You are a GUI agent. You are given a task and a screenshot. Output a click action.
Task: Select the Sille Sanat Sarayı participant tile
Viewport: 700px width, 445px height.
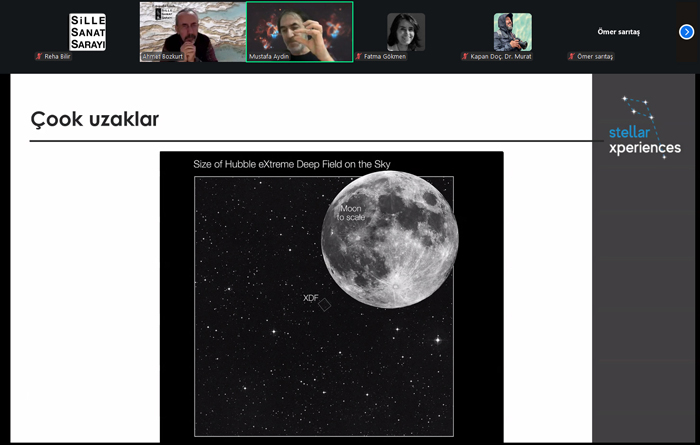pos(87,32)
